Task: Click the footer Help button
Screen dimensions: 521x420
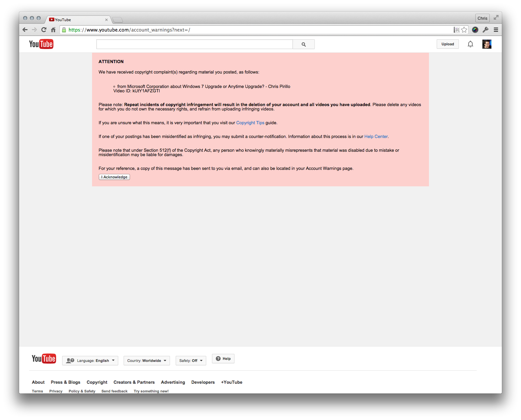Action: (x=223, y=359)
